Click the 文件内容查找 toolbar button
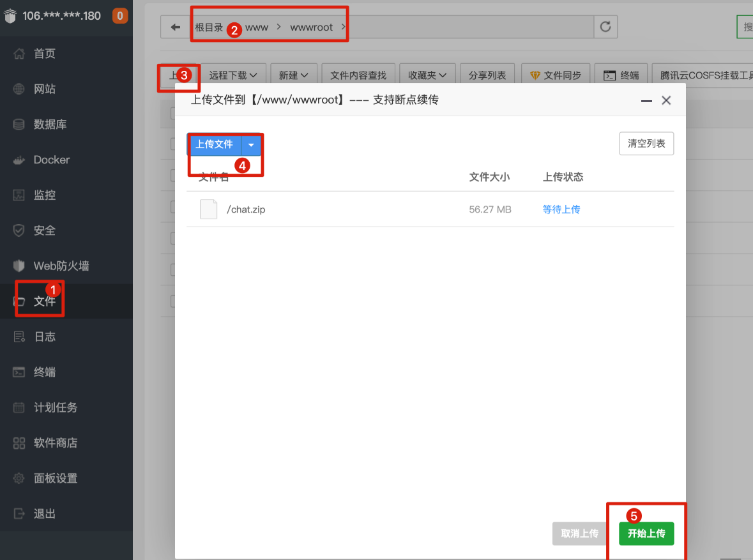This screenshot has height=560, width=753. [x=358, y=75]
